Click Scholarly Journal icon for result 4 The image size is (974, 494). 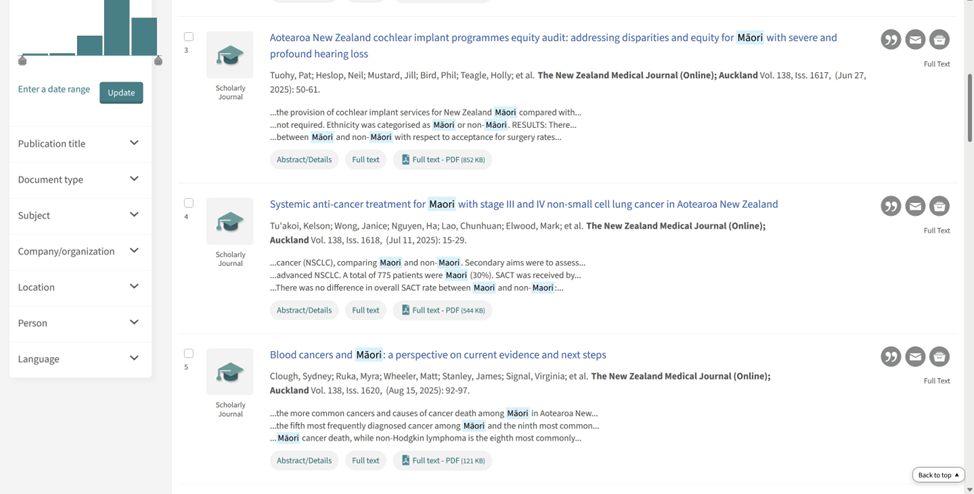[230, 222]
